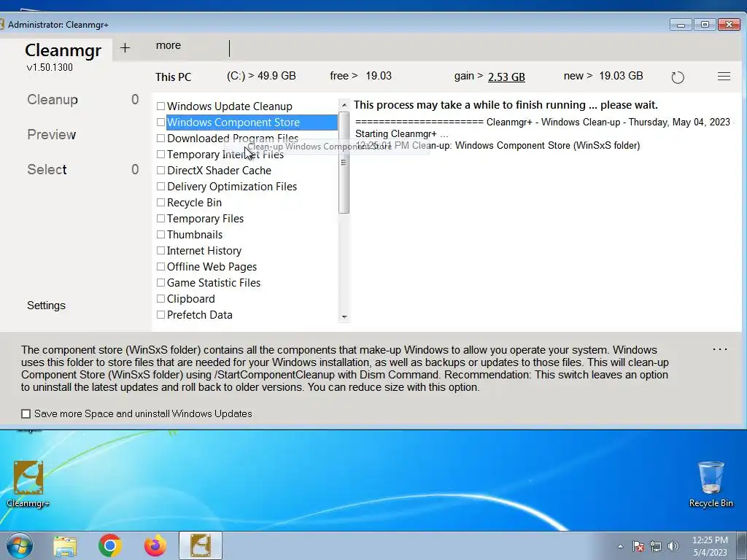Open the Windows Start orb
The width and height of the screenshot is (747, 560).
pyautogui.click(x=20, y=545)
